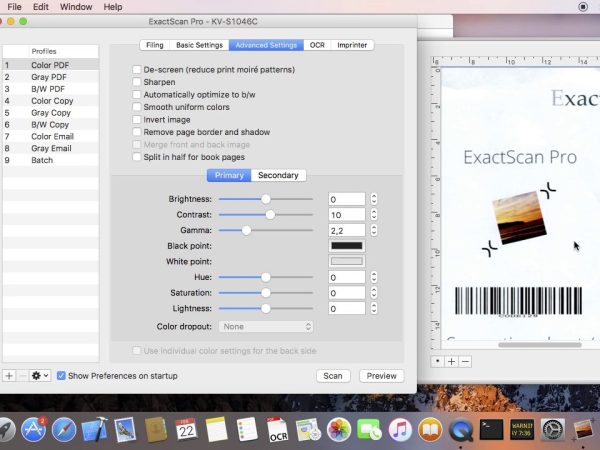
Task: Enable De-screen moiré pattern reduction
Action: tap(137, 70)
